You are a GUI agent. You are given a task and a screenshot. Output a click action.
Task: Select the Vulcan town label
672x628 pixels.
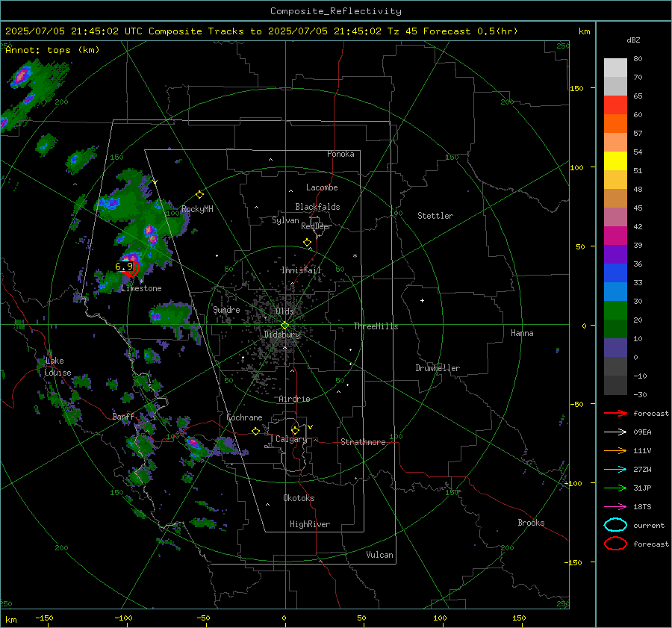point(379,555)
